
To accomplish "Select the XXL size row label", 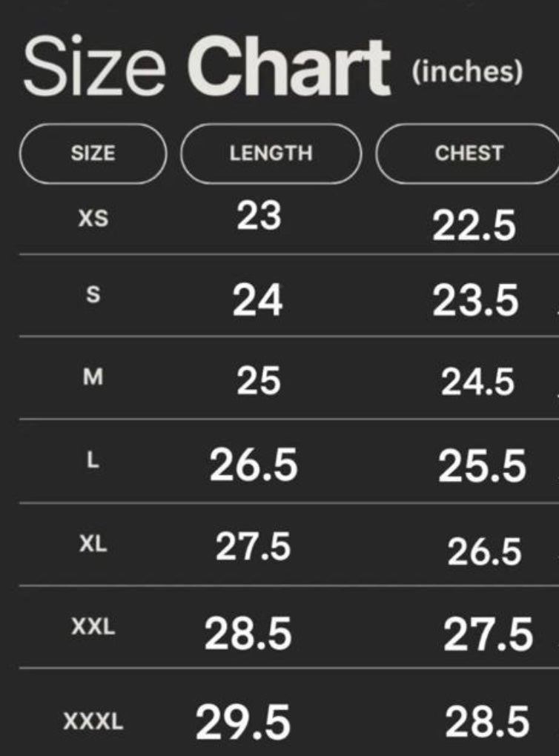I will [x=93, y=627].
